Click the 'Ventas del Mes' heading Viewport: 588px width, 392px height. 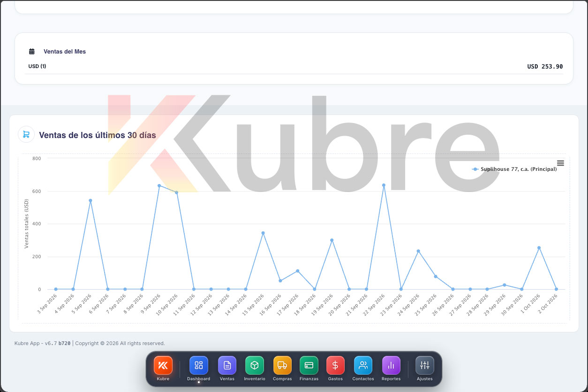[65, 52]
